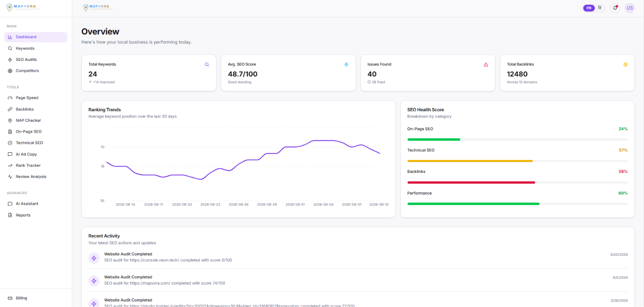This screenshot has height=307, width=644.
Task: Click the purple ranking trend line
Action: pyautogui.click(x=243, y=160)
